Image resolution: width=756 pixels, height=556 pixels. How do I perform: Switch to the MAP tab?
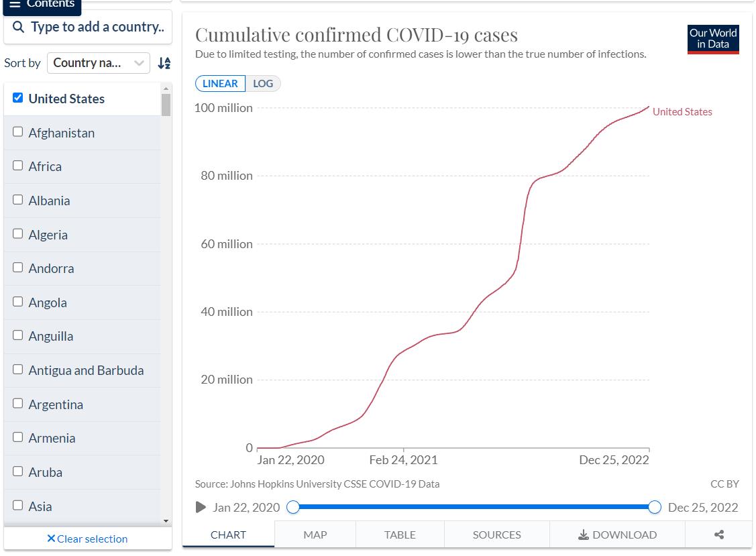pyautogui.click(x=315, y=535)
